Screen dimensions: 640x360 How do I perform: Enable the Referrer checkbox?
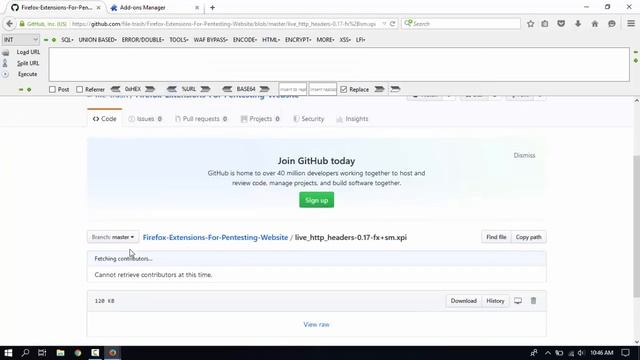[80, 89]
